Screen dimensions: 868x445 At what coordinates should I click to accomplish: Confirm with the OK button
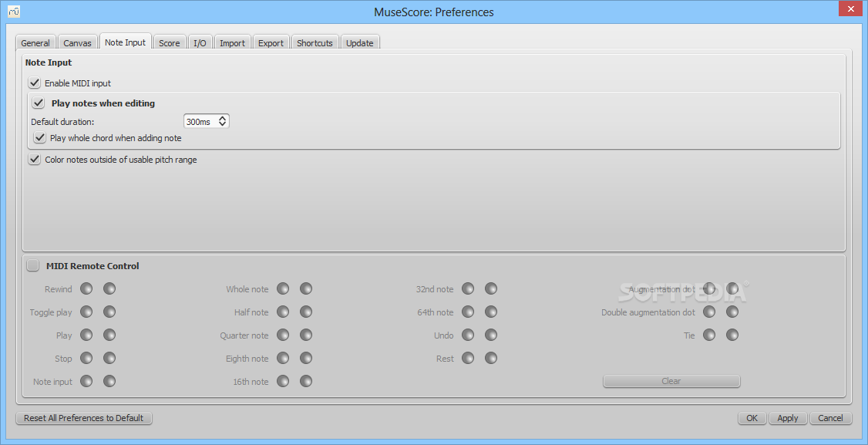pyautogui.click(x=752, y=418)
